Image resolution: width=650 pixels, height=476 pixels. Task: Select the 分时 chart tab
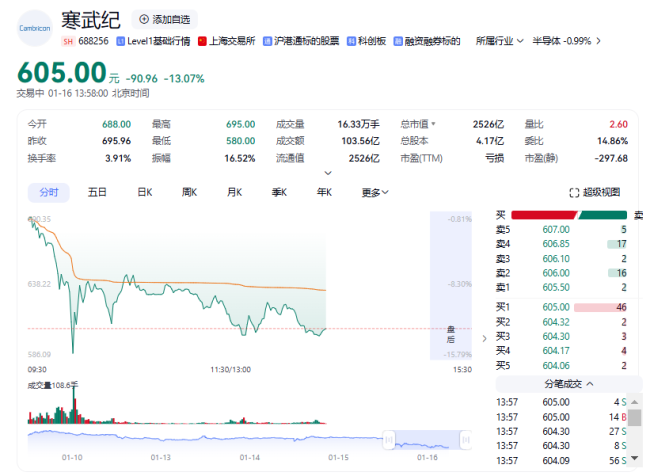(49, 192)
